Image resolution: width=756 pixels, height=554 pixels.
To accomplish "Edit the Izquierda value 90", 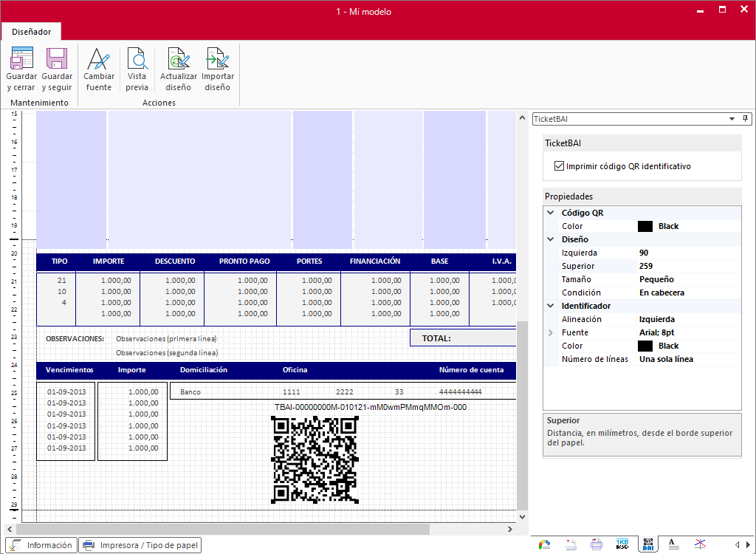I will [689, 253].
